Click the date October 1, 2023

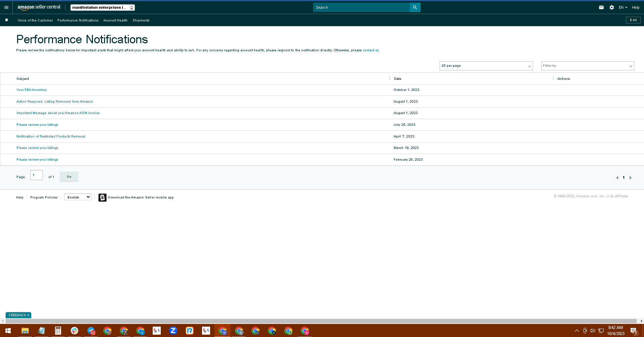[x=406, y=90]
